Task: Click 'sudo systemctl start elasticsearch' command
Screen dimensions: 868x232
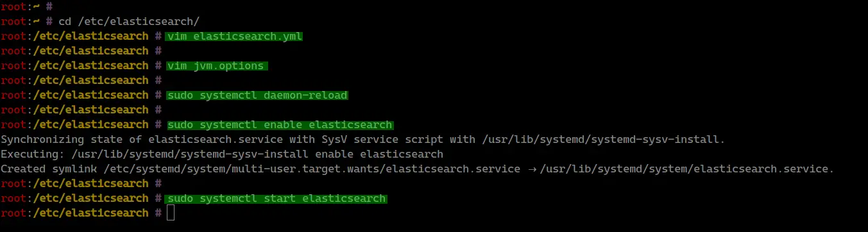Action: [276, 198]
